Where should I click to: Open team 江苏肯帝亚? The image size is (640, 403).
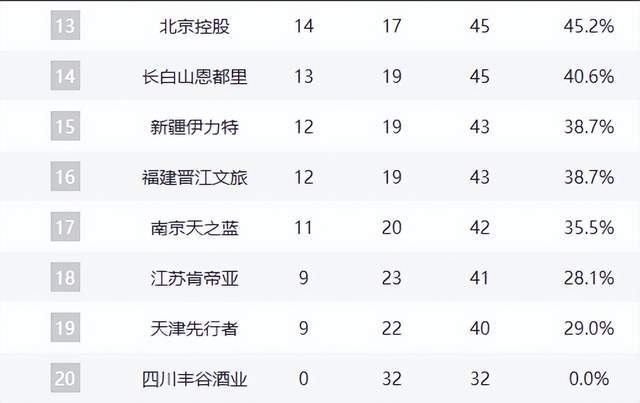195,277
